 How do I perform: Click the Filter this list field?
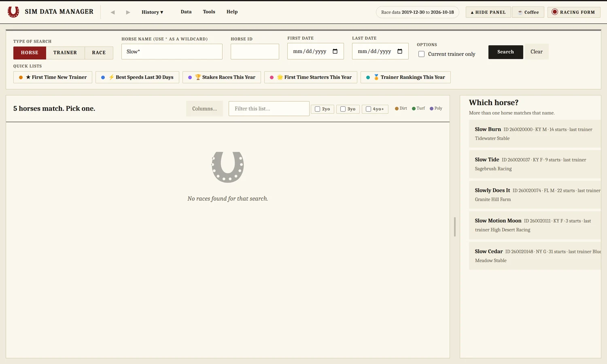click(269, 108)
